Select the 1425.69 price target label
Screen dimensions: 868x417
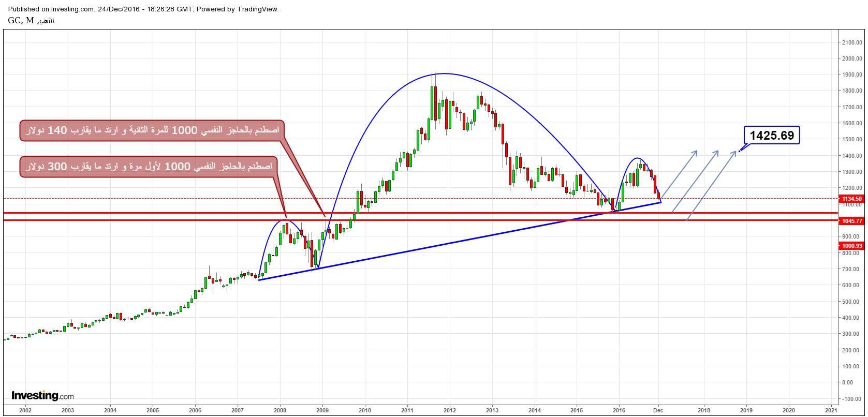(772, 136)
